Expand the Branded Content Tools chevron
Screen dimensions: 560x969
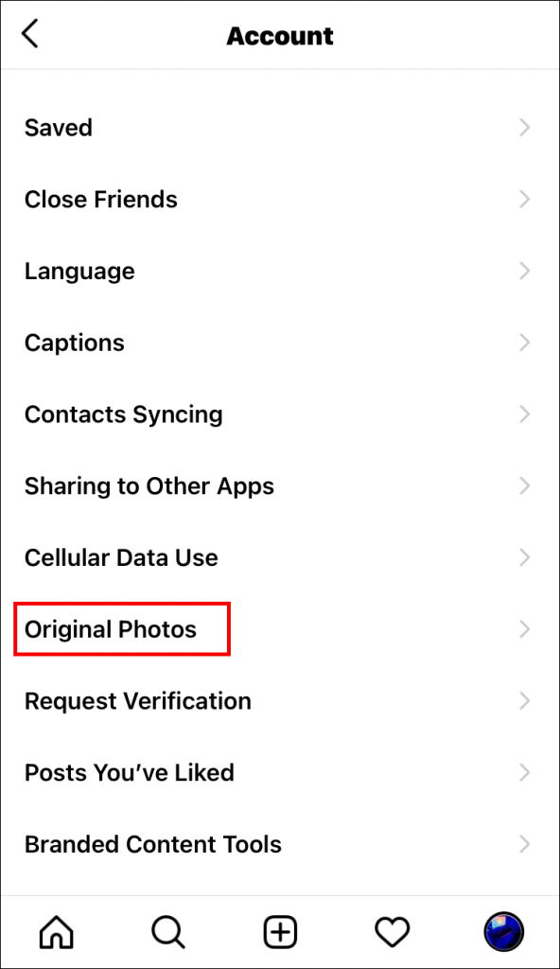click(526, 844)
